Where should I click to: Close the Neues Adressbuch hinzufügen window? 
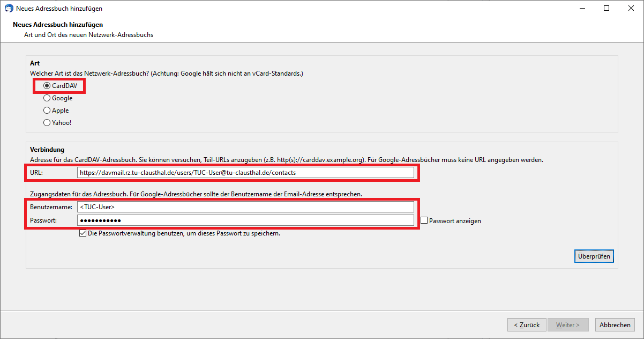(631, 9)
